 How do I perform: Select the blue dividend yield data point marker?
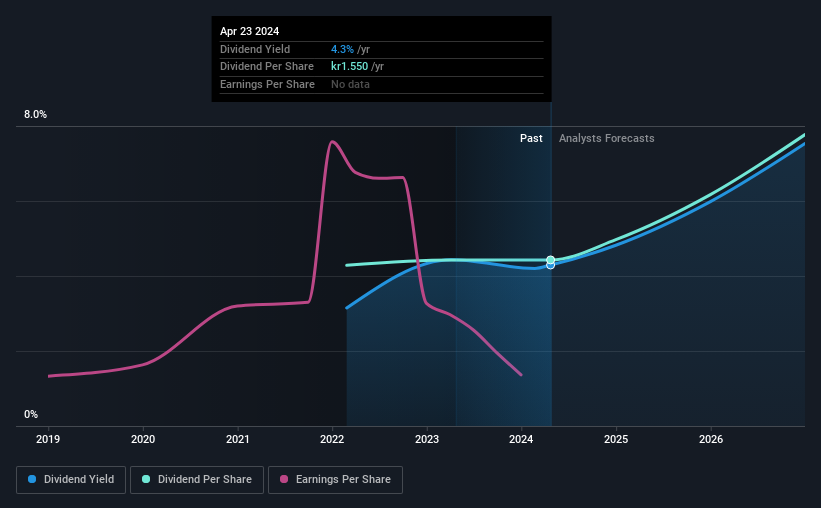tap(550, 266)
